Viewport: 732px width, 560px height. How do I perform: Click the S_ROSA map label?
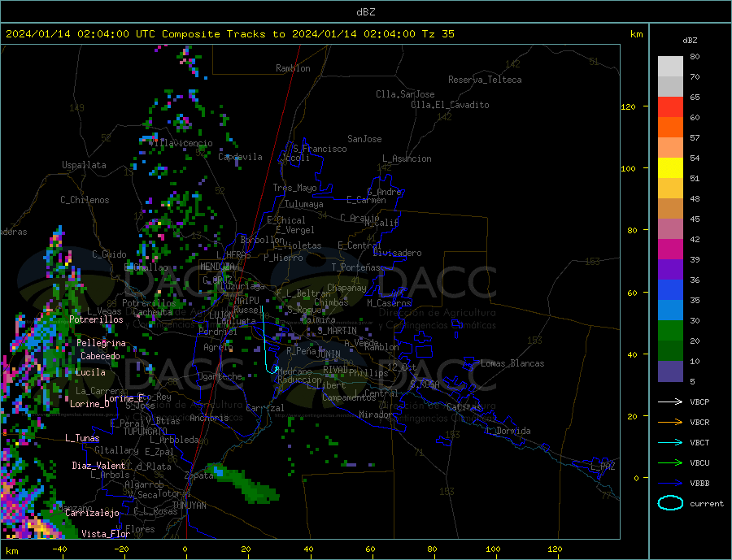point(425,384)
